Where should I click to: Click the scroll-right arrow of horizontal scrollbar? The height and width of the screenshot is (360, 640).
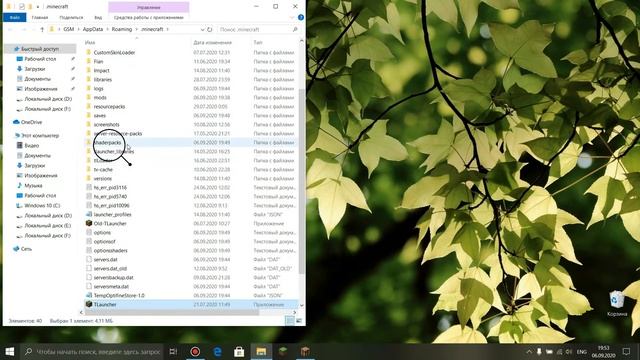[295, 312]
